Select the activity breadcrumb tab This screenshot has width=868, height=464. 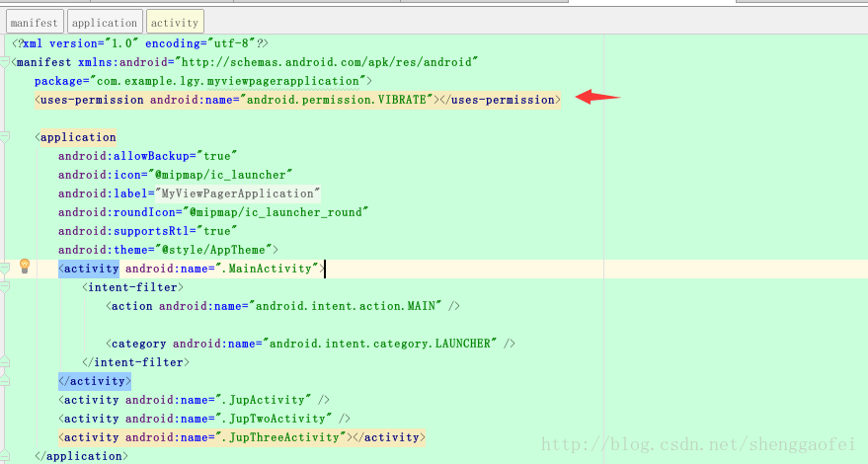tap(175, 22)
